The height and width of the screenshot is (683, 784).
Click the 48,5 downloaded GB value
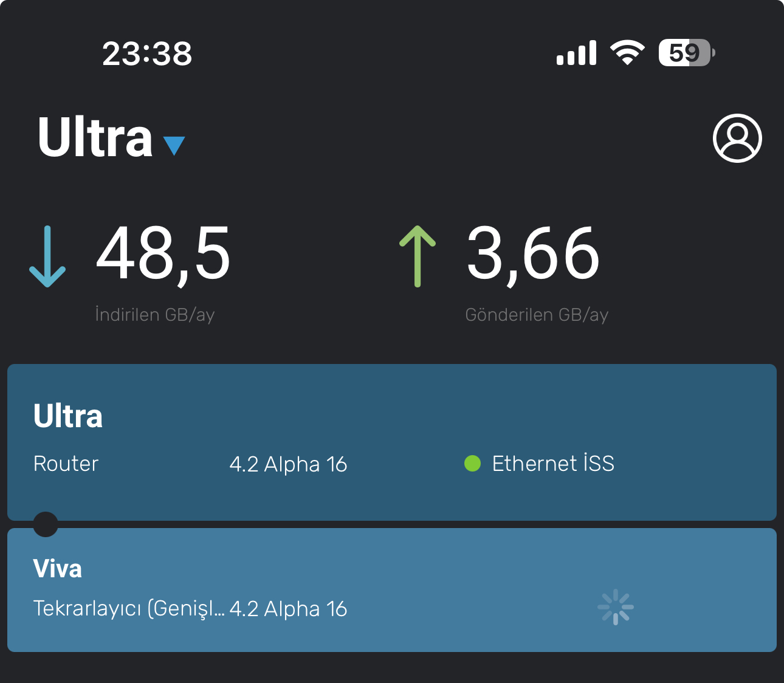pos(163,253)
